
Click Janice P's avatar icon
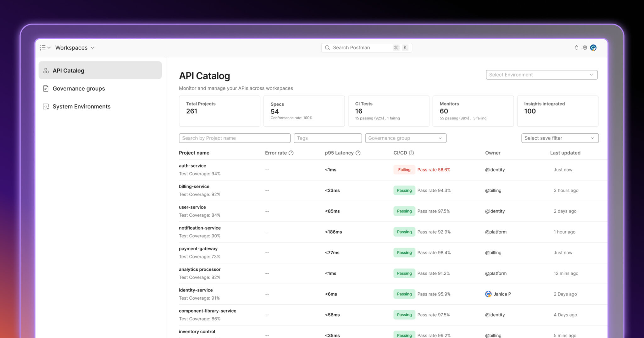488,294
